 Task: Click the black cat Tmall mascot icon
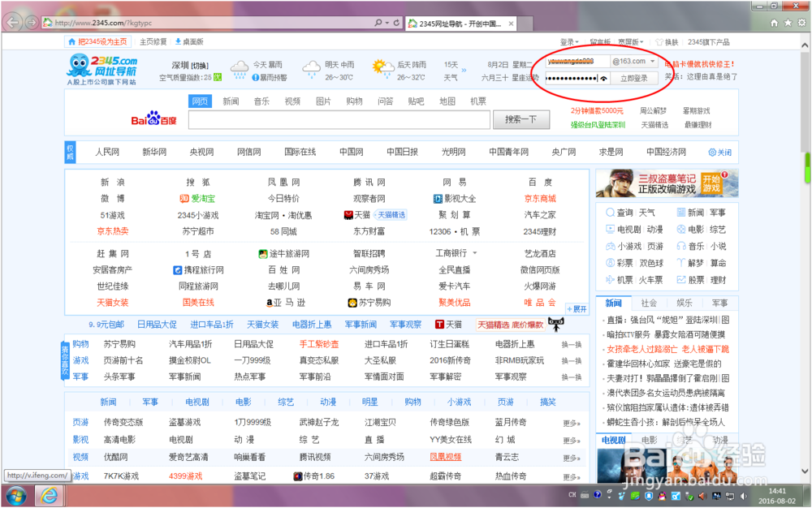[555, 325]
